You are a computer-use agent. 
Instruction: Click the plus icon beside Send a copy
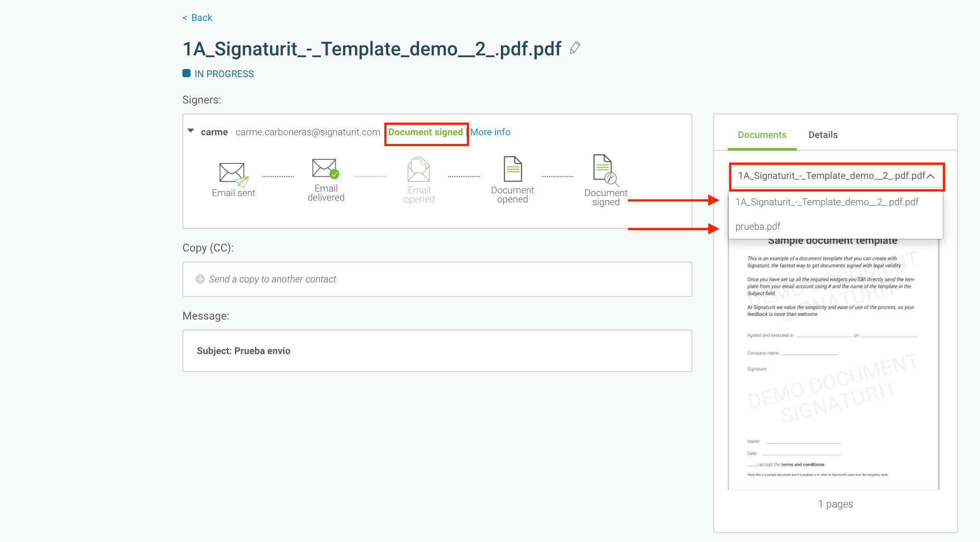coord(200,279)
